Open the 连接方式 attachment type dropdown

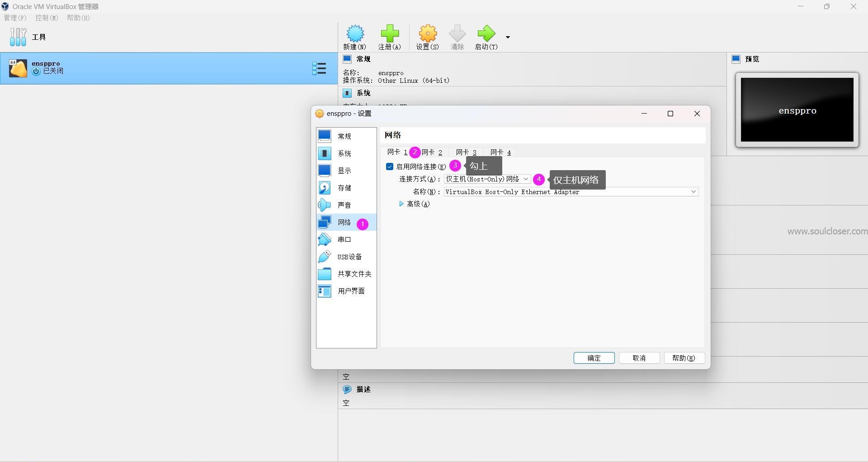[x=487, y=179]
